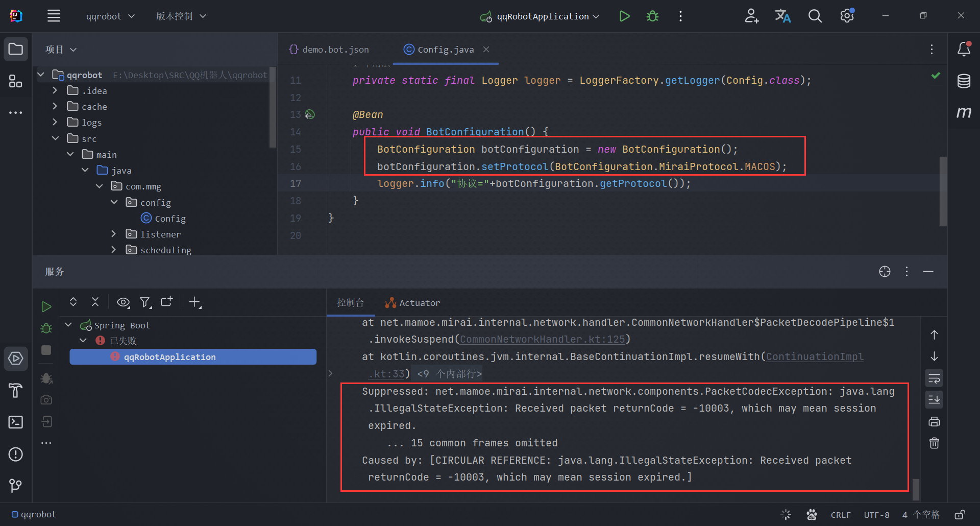Close the Config.java tab
The image size is (980, 526).
pos(486,49)
